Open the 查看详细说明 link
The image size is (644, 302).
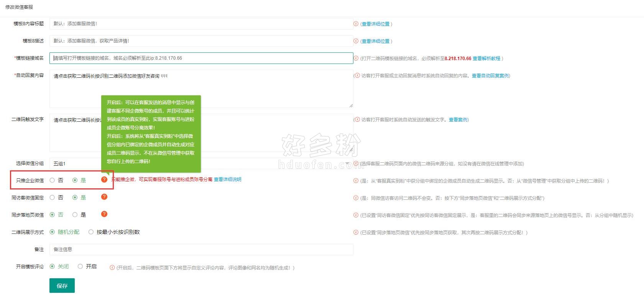[x=227, y=180]
